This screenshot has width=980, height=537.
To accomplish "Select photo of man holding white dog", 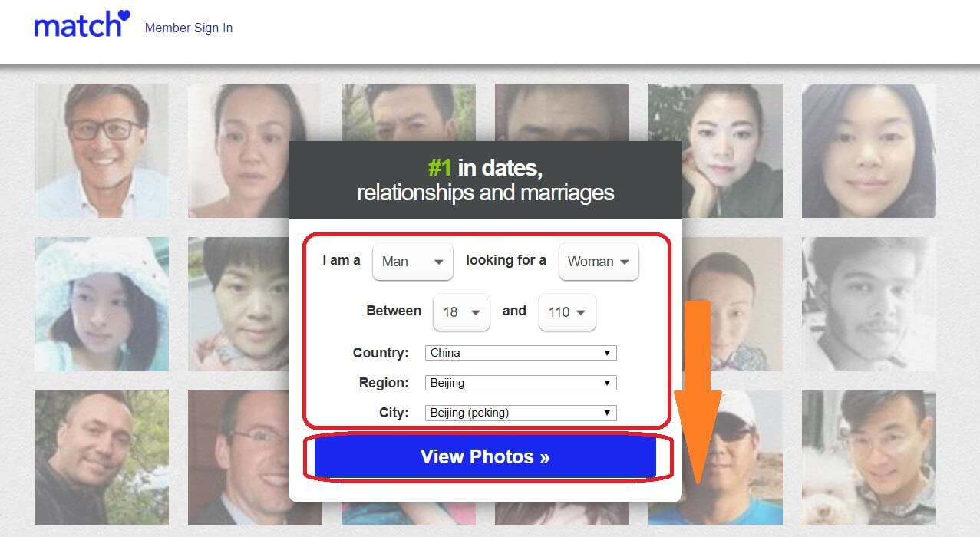I will 869,457.
